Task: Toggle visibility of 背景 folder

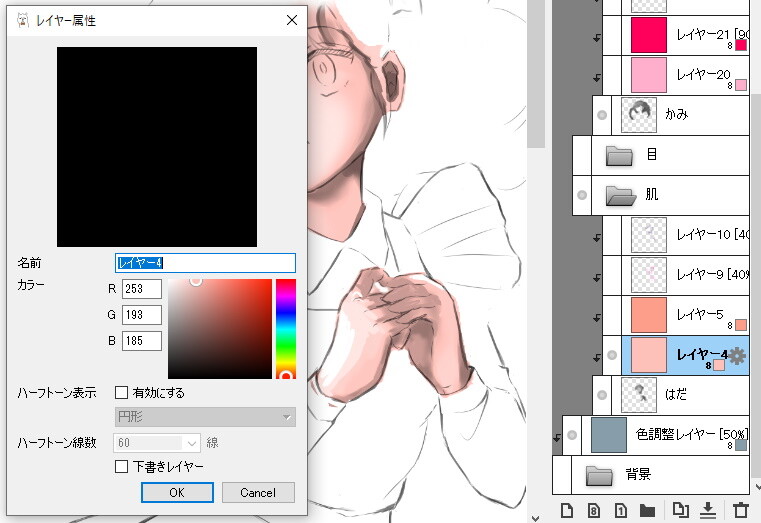Action: [x=562, y=475]
